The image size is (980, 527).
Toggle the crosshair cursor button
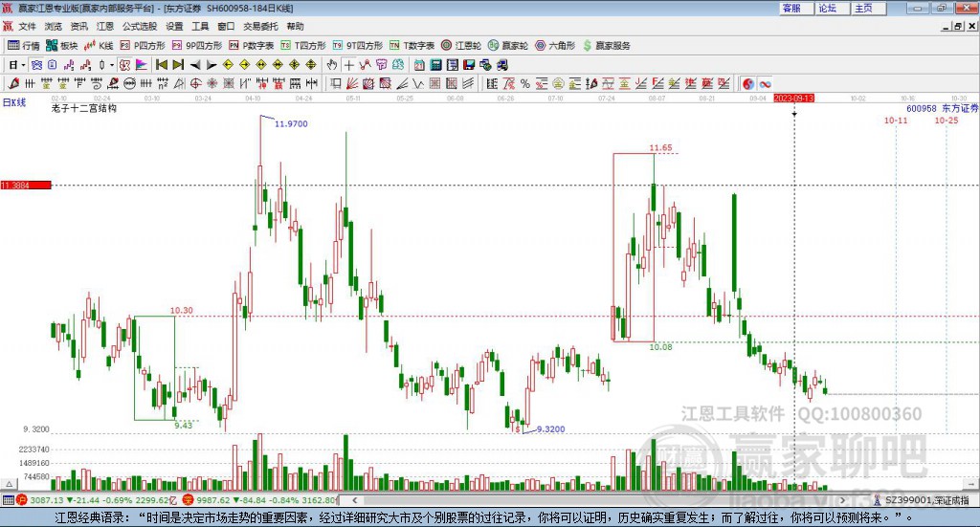[348, 65]
